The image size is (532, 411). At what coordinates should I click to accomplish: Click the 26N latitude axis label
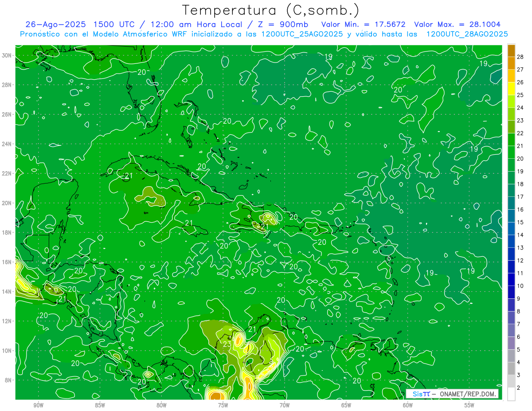click(7, 114)
